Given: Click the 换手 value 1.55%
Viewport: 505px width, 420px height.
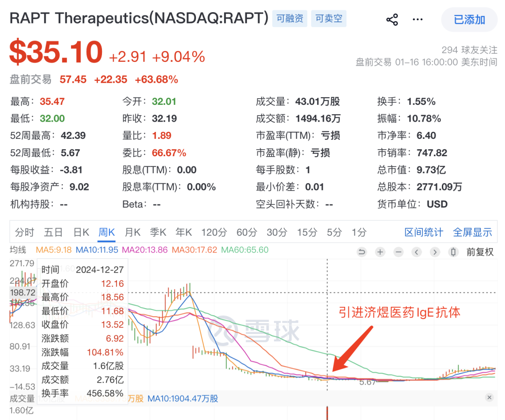Looking at the screenshot, I should click(x=421, y=101).
